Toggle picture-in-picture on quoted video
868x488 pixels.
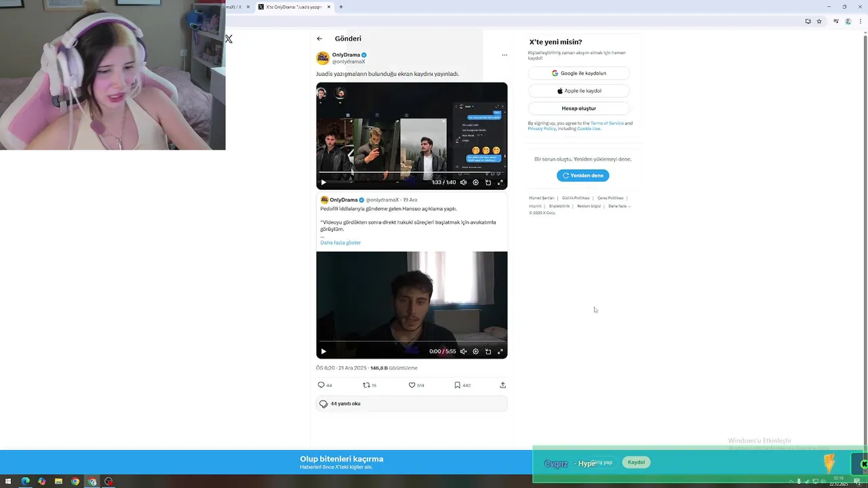tap(488, 351)
